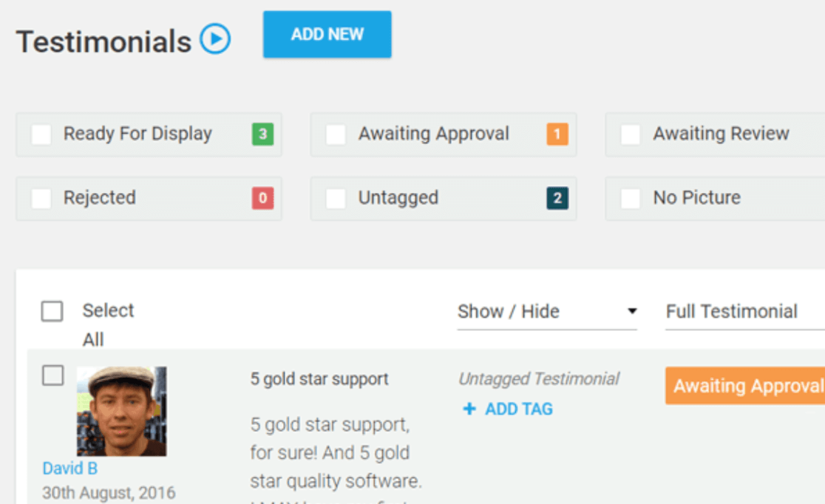Click the orange Awaiting Approval status button
Image resolution: width=825 pixels, height=504 pixels.
745,386
